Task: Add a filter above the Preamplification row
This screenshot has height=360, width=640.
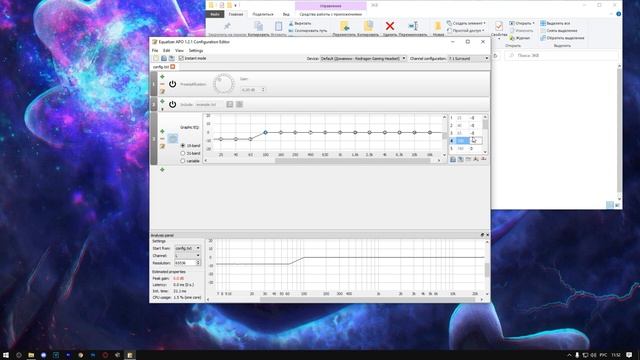Action: 162,77
